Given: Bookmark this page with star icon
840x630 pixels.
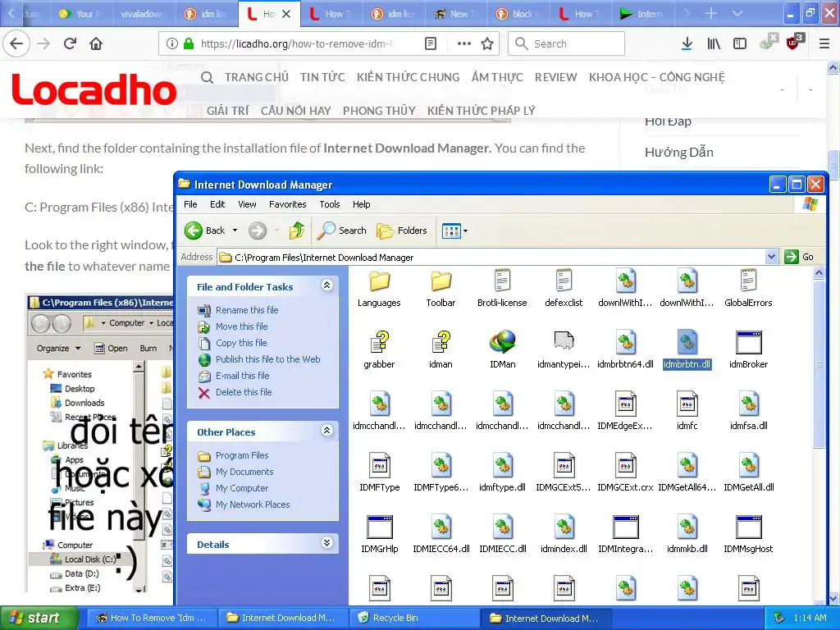Looking at the screenshot, I should pos(487,43).
